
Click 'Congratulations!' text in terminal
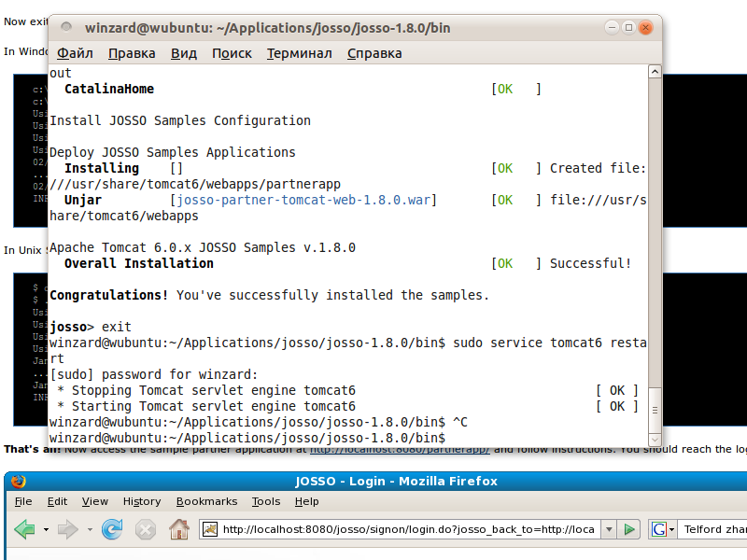(x=108, y=295)
